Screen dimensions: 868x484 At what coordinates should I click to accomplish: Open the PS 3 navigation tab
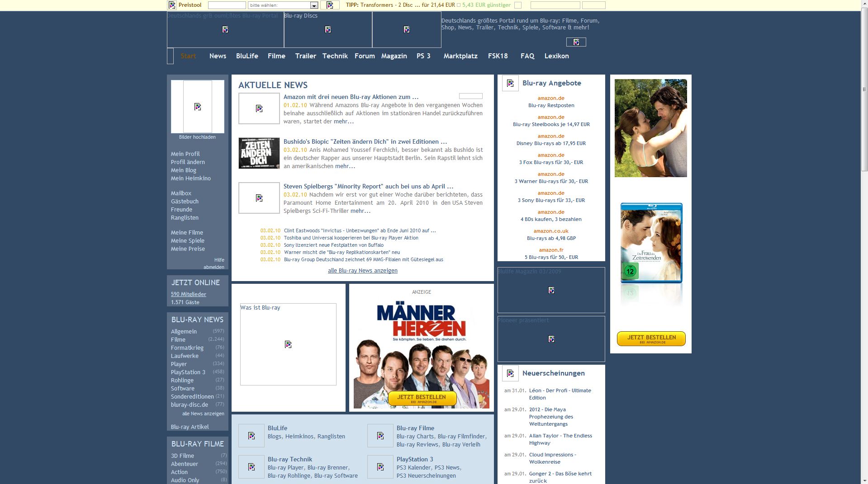423,56
